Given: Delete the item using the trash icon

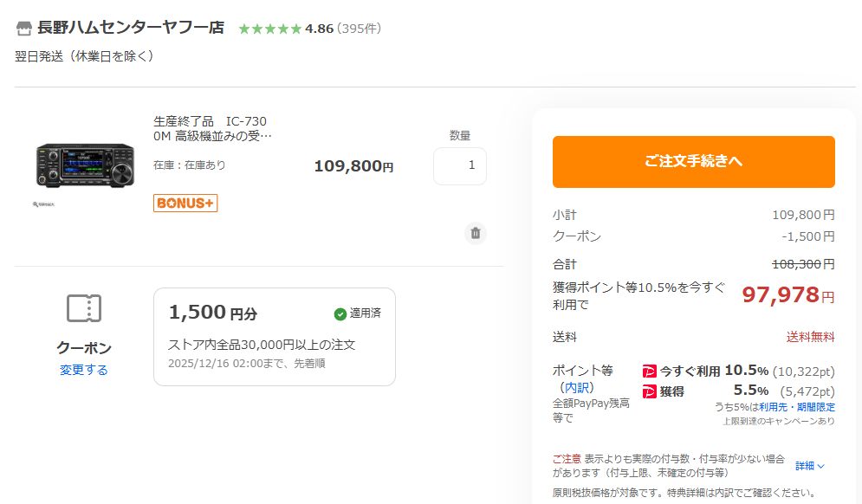Looking at the screenshot, I should (x=475, y=233).
